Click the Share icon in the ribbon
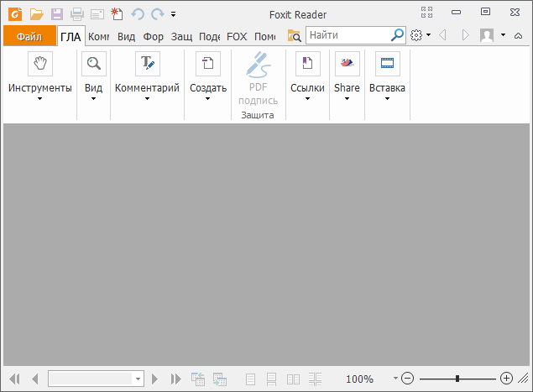Screen dimensions: 533x392 (x=347, y=64)
